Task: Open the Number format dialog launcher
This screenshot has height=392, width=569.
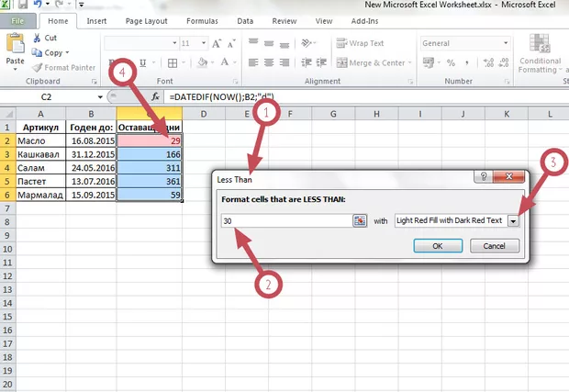Action: click(507, 82)
